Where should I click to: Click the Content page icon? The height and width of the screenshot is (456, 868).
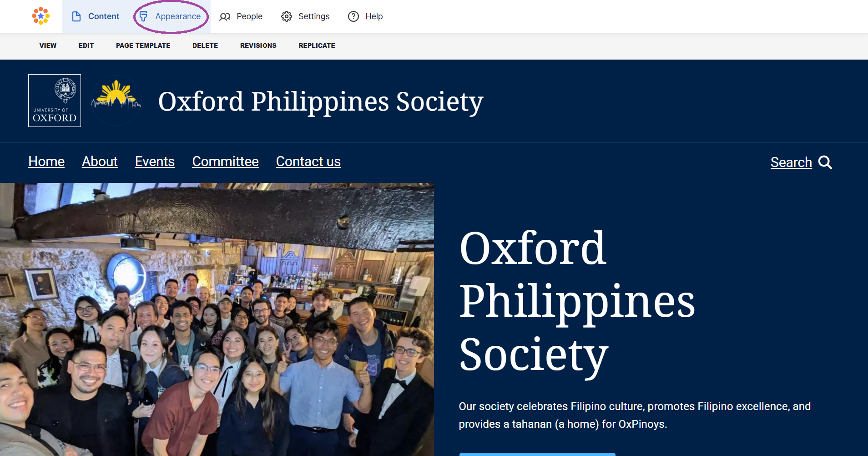[x=76, y=16]
